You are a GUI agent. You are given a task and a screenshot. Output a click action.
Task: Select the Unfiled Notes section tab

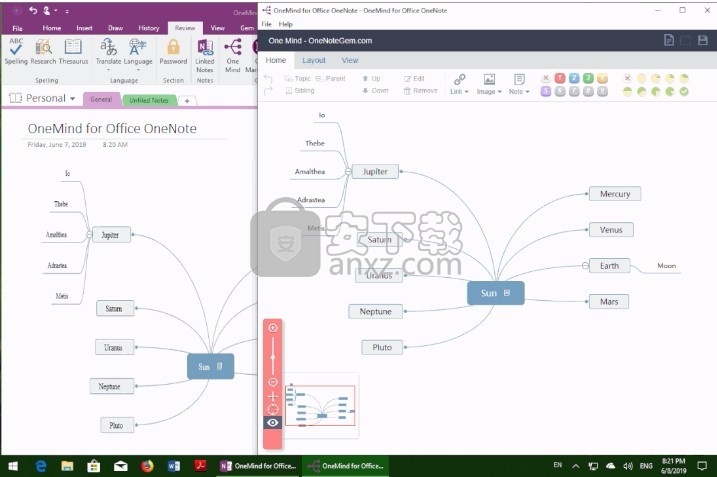pyautogui.click(x=149, y=100)
